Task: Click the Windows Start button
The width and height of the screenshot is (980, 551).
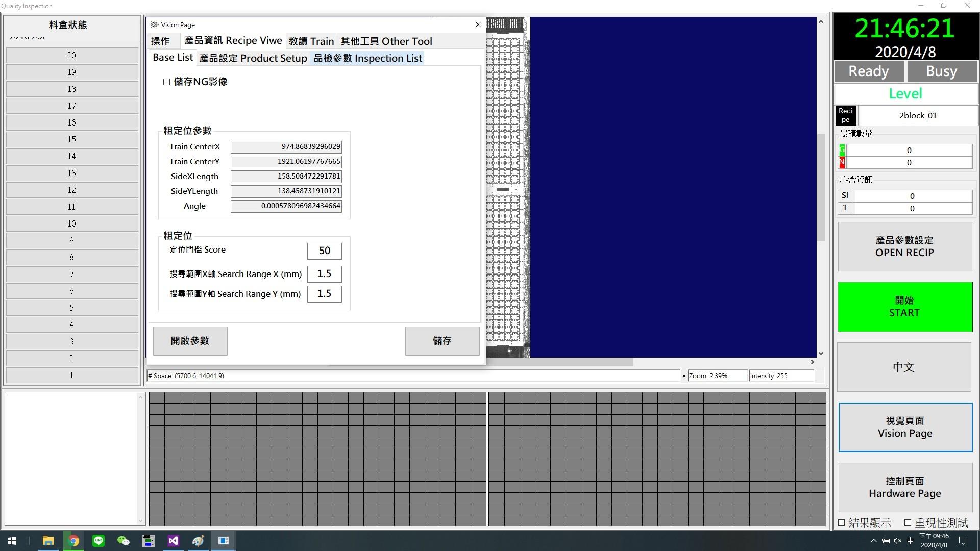Action: 12,541
